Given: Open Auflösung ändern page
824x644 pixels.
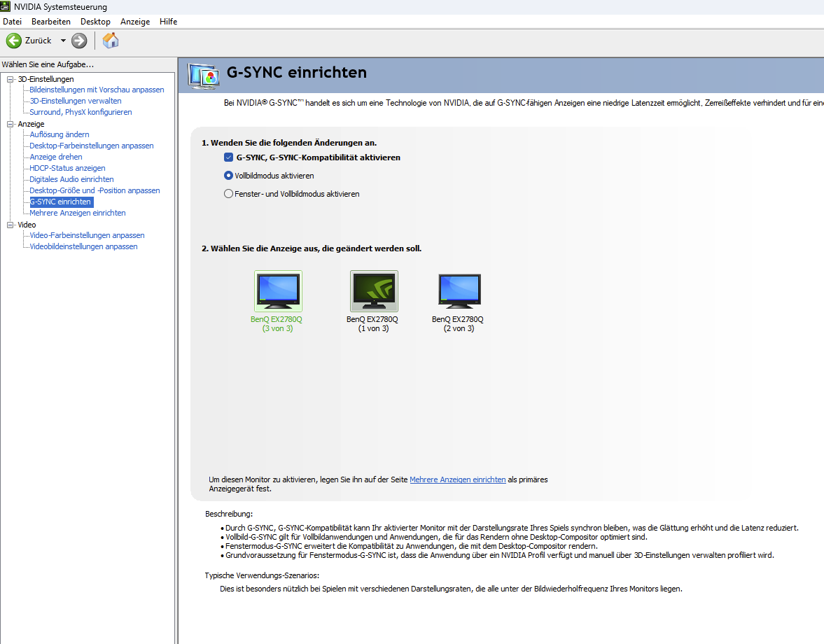Looking at the screenshot, I should [60, 134].
